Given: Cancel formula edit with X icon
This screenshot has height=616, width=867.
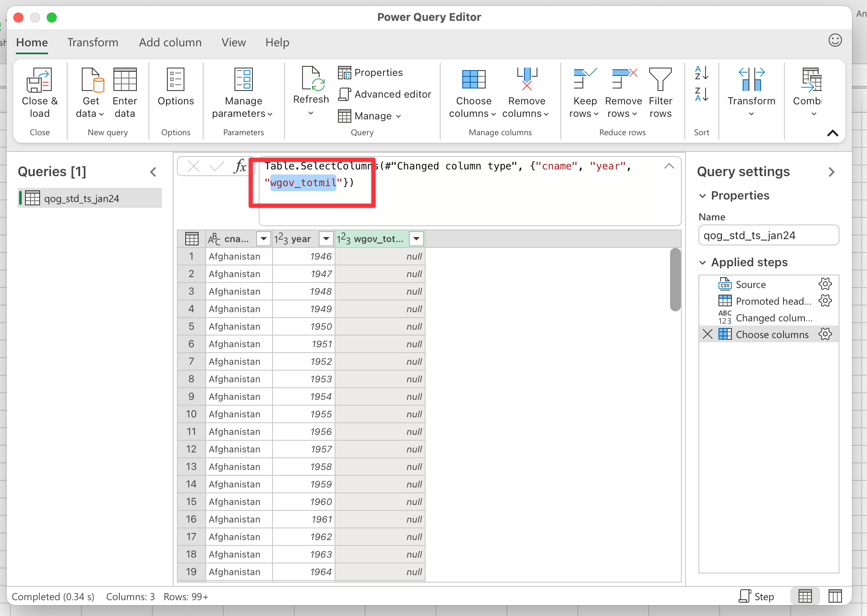Looking at the screenshot, I should pyautogui.click(x=194, y=167).
